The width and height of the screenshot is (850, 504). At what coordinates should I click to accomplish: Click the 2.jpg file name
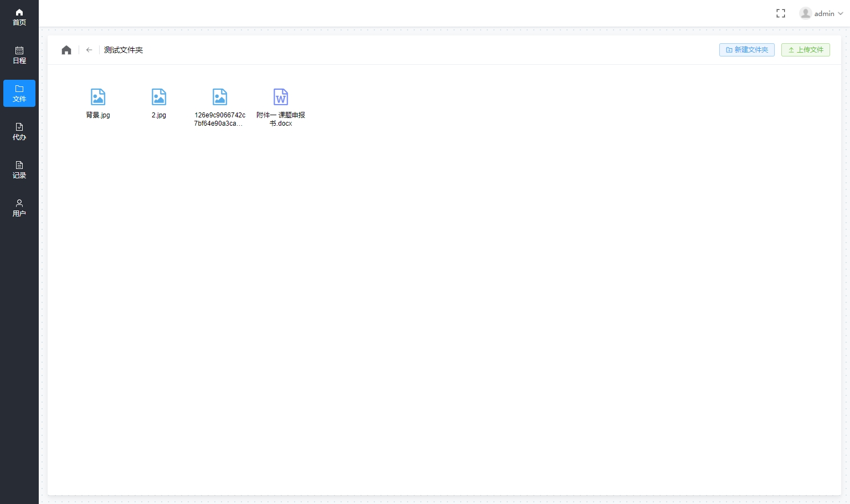click(159, 115)
